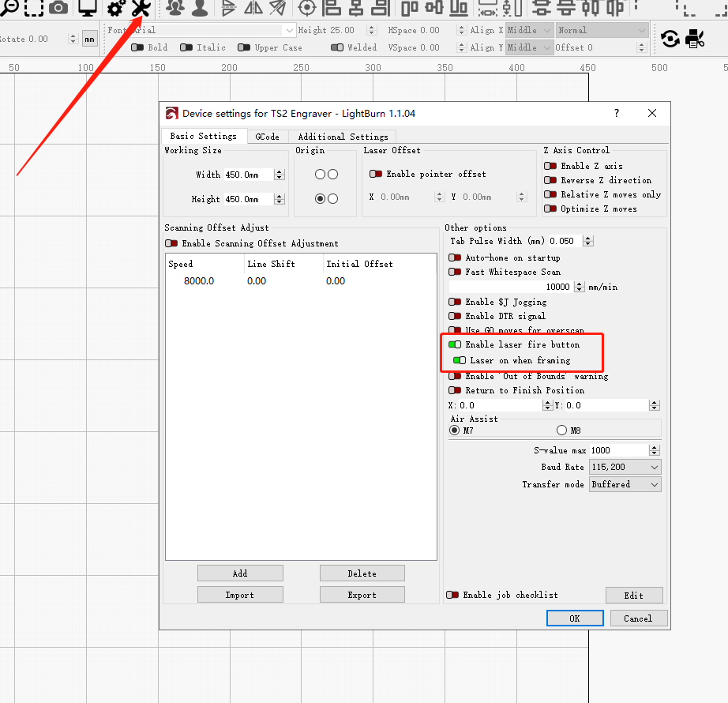Confirm with the OK button
The height and width of the screenshot is (703, 728).
pyautogui.click(x=575, y=618)
